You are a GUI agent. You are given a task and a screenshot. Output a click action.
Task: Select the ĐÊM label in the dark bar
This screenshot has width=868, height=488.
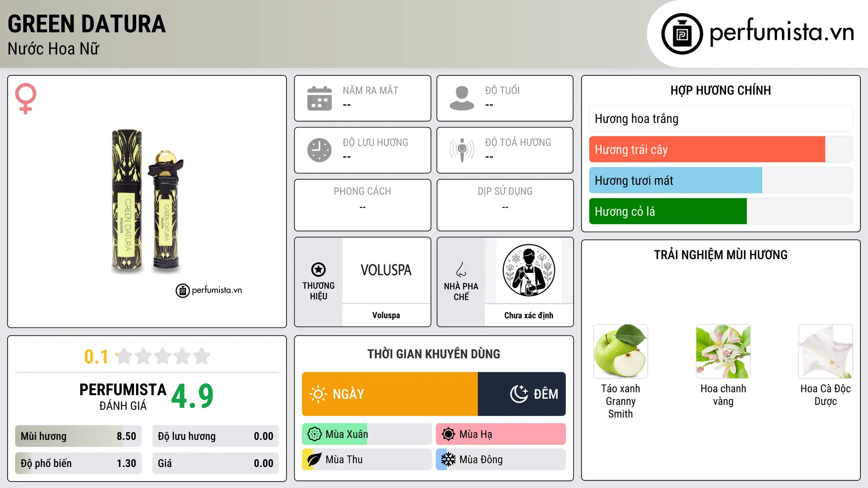pyautogui.click(x=546, y=394)
